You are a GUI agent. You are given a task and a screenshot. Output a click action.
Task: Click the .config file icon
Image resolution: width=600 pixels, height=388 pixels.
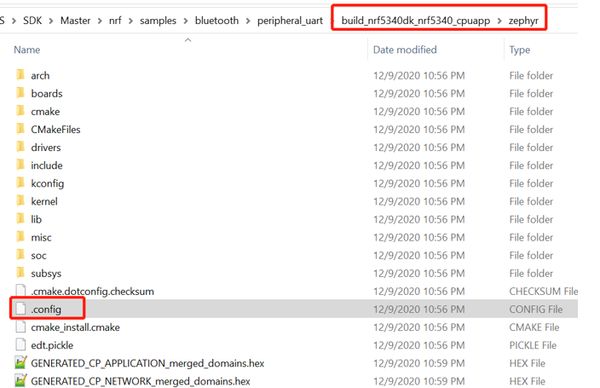pos(21,308)
